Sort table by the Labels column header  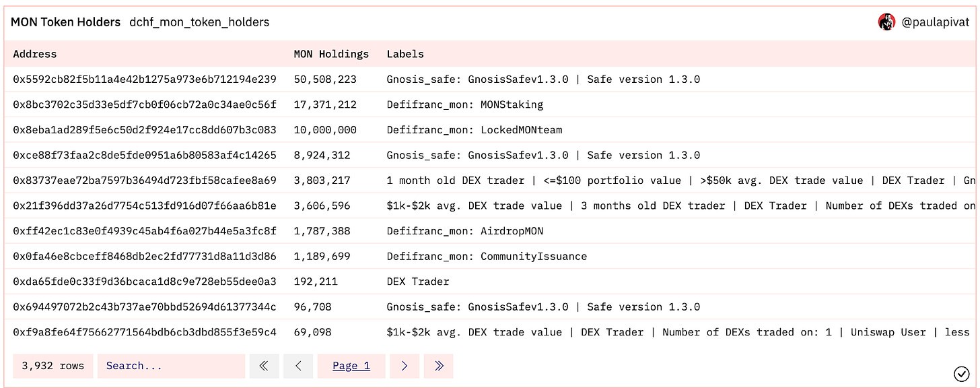pyautogui.click(x=403, y=54)
